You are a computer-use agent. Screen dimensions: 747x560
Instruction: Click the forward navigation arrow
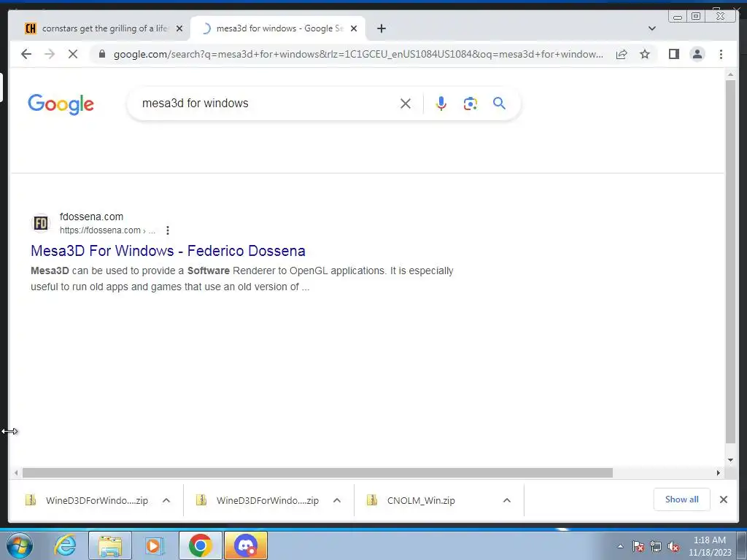pos(50,54)
